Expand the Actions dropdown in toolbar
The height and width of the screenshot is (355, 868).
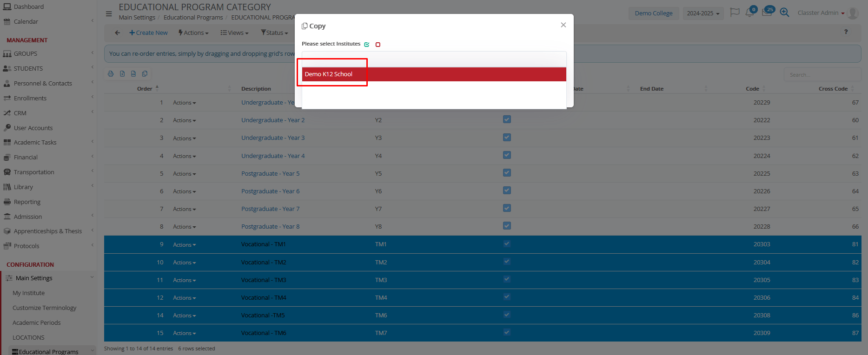(193, 33)
